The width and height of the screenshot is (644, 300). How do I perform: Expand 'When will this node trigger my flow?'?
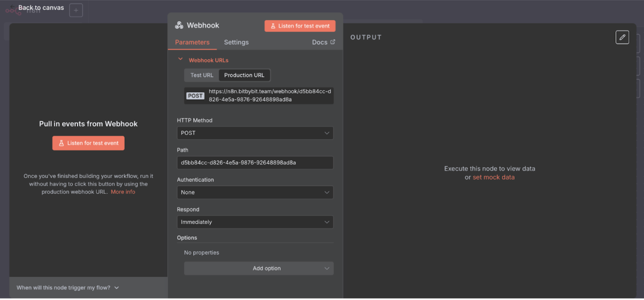click(x=68, y=288)
